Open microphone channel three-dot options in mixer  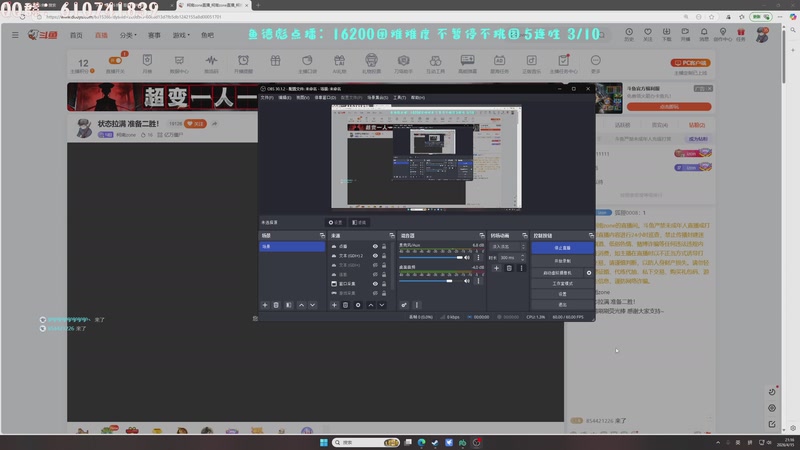(478, 258)
